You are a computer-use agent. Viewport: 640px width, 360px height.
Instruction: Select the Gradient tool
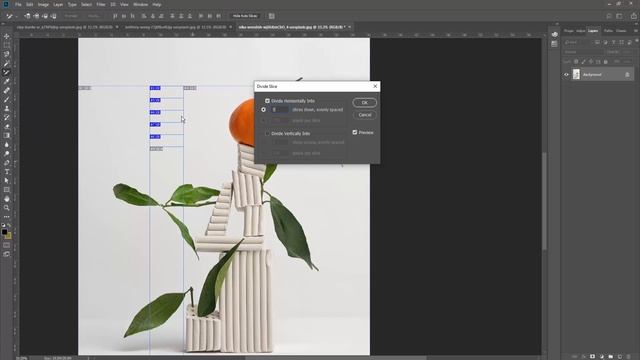7,136
